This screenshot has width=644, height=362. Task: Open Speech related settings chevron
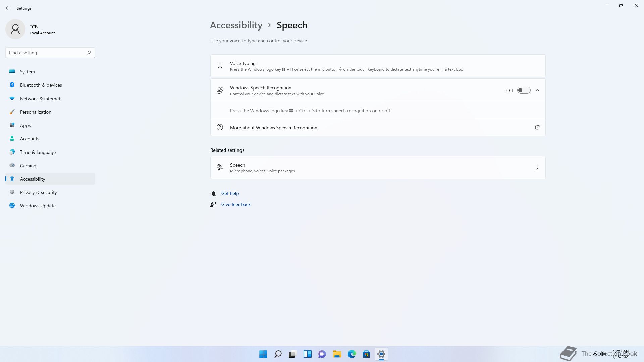[537, 168]
